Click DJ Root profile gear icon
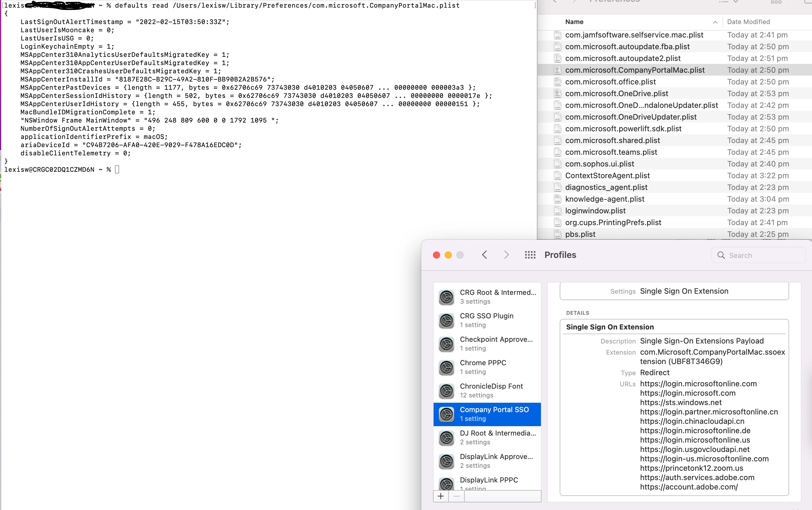 pos(446,438)
